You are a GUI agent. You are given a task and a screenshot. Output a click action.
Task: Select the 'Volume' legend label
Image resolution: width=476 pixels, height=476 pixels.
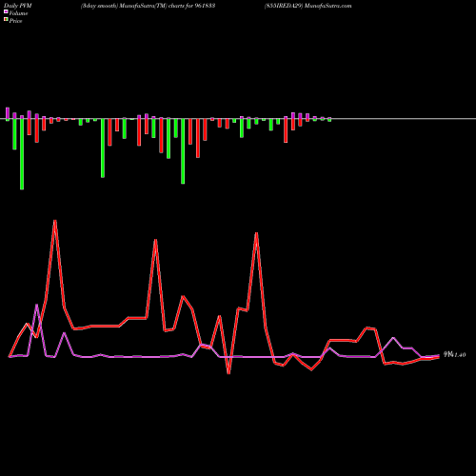click(18, 13)
